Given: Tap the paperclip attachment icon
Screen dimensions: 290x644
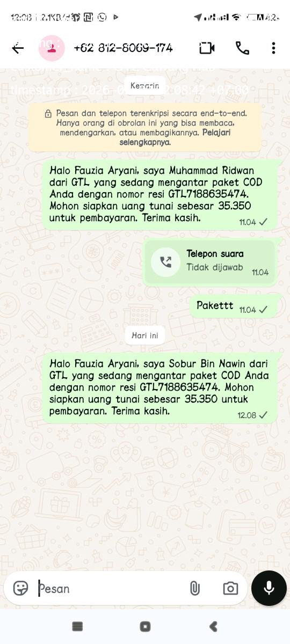Looking at the screenshot, I should pos(195,588).
